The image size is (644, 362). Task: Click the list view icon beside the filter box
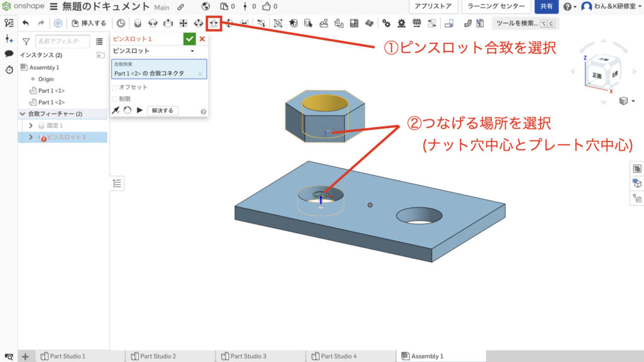pyautogui.click(x=99, y=41)
